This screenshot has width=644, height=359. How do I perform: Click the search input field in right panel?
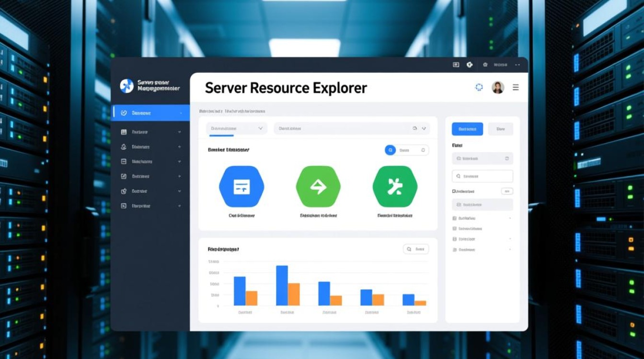pos(482,176)
